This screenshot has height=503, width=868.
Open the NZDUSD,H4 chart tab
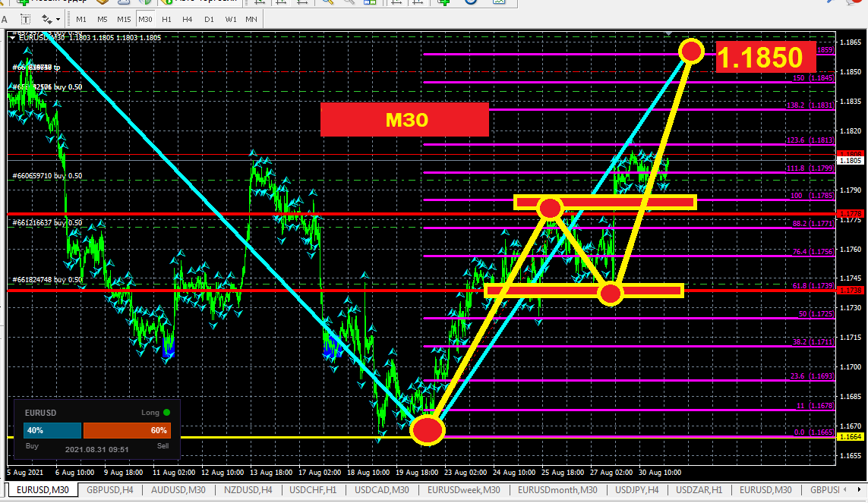(248, 490)
